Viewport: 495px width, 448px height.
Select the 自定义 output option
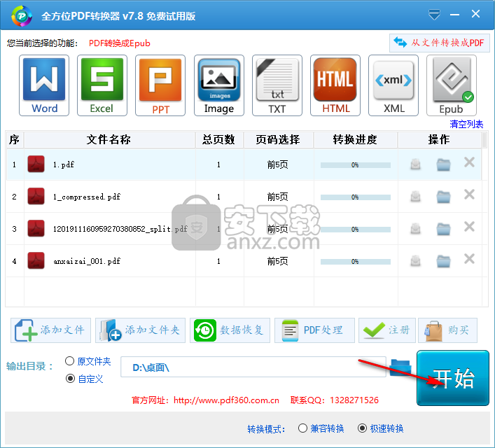pos(84,379)
